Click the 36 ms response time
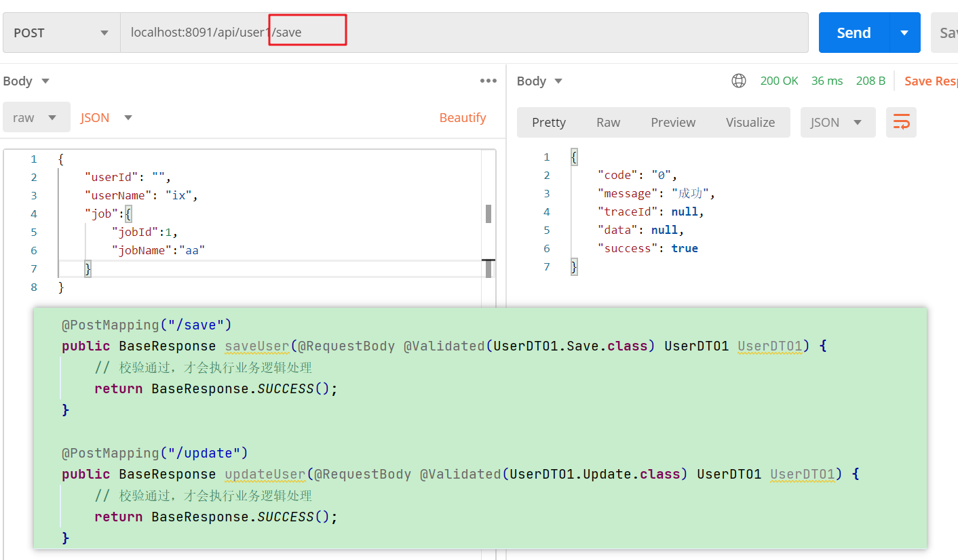 827,81
